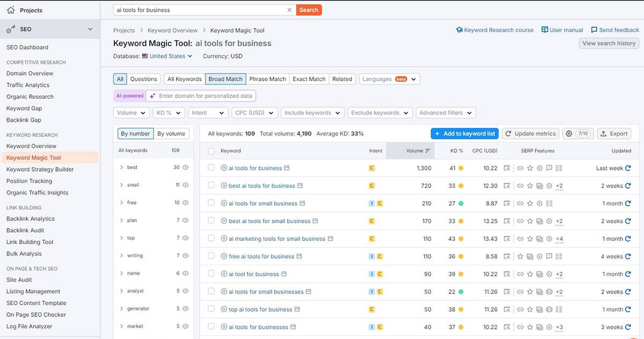
Task: Open the Advanced filters dropdown
Action: [x=446, y=113]
